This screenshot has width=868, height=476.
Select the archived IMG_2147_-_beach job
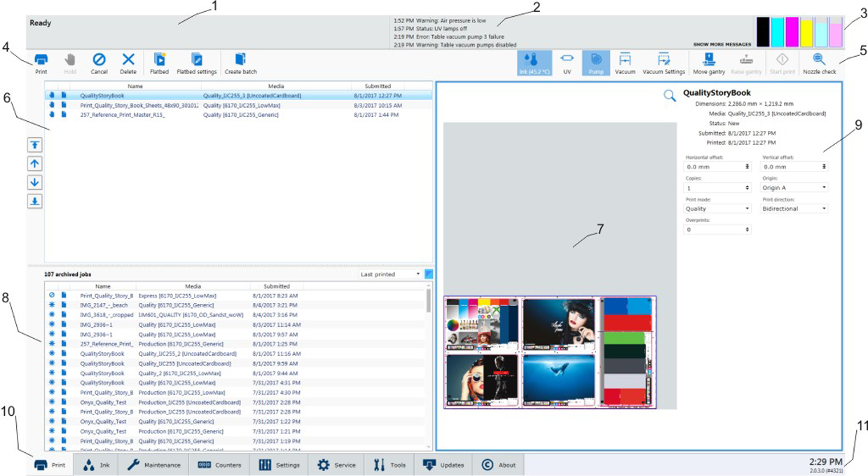point(235,305)
